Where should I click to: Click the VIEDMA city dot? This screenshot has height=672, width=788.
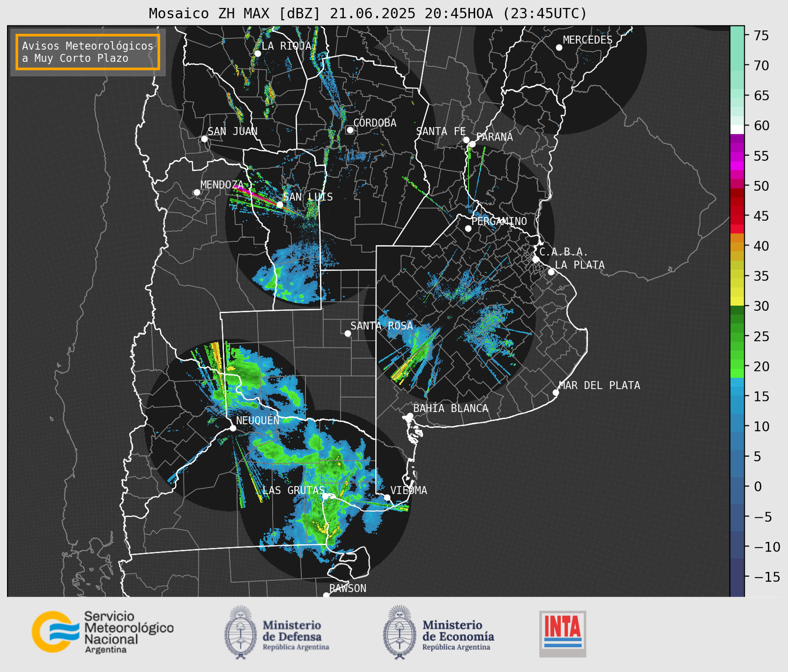pos(387,497)
